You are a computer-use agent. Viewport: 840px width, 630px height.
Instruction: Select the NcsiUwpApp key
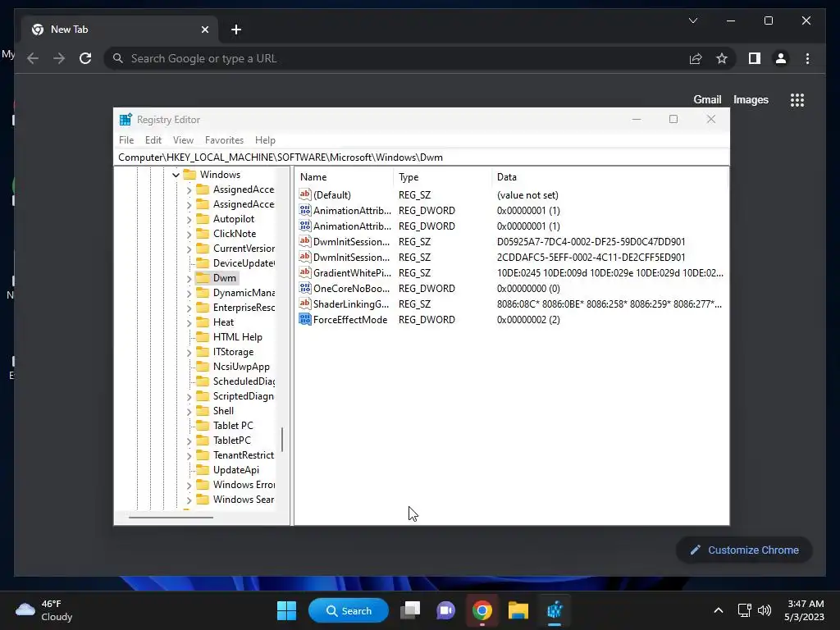[x=241, y=367]
